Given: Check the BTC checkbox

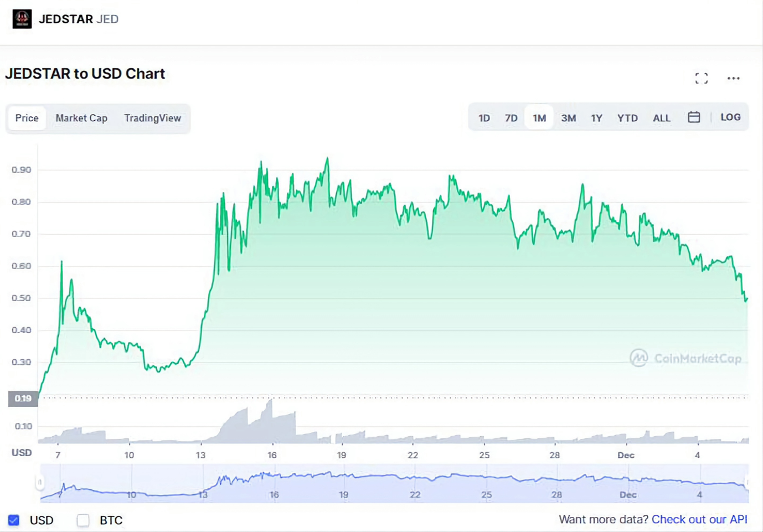Looking at the screenshot, I should [x=83, y=520].
